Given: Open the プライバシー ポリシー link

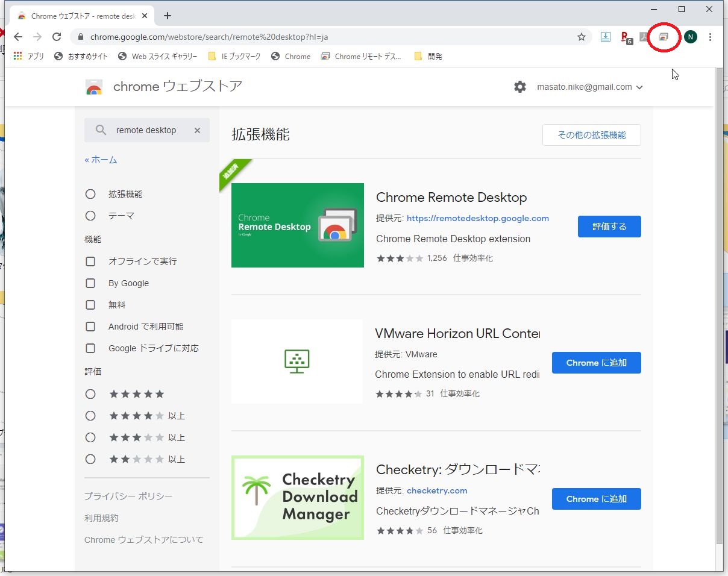Looking at the screenshot, I should [128, 496].
